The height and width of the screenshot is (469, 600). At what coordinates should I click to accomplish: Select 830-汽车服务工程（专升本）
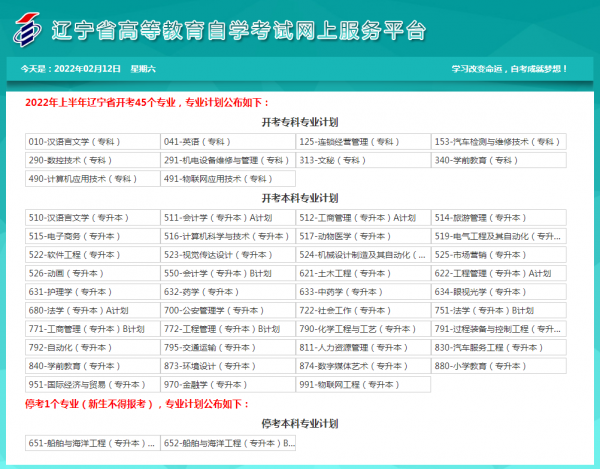point(499,347)
